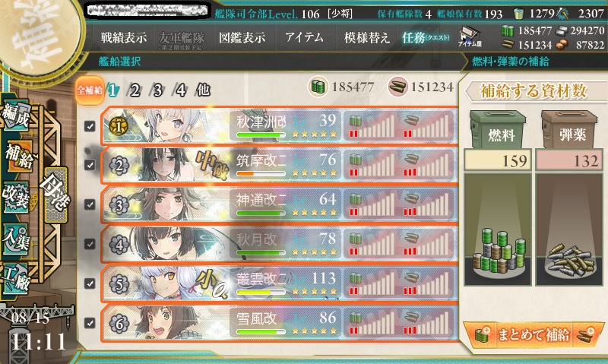Switch to fleet tab 4
608x364 pixels.
(x=180, y=90)
